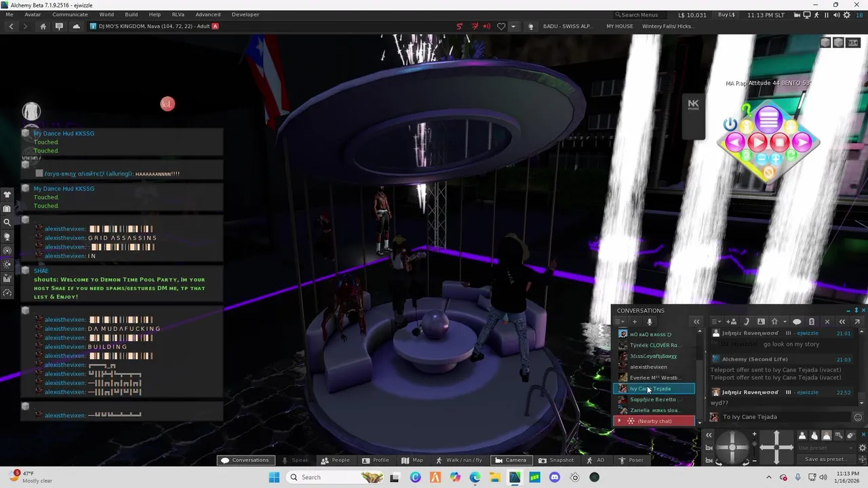Toggle Walk / run / fly controls
Screen dimensions: 868x488
click(x=458, y=460)
